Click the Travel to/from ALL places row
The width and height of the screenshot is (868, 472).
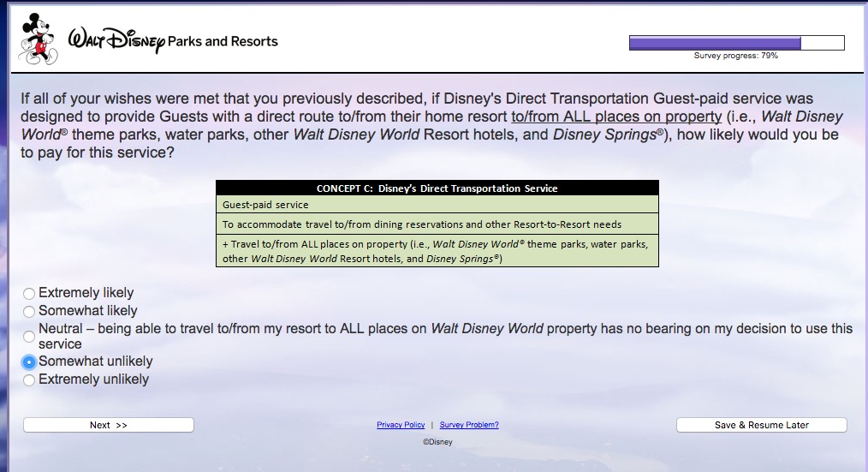pyautogui.click(x=437, y=251)
